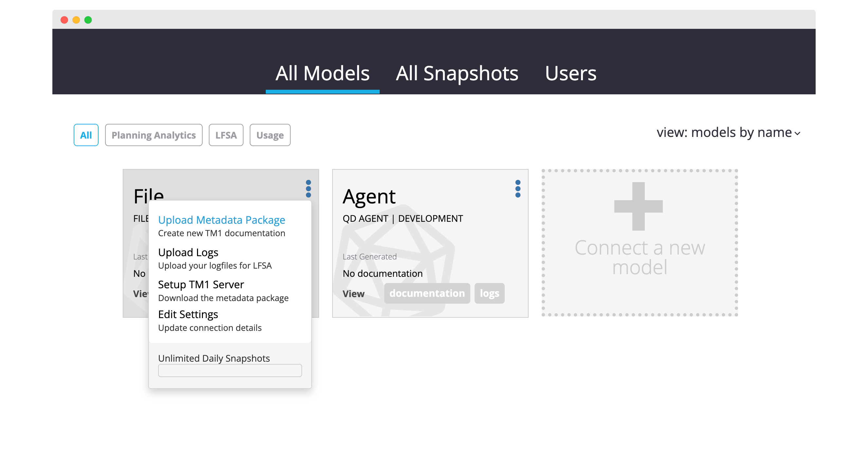The image size is (868, 456).
Task: Switch to the All Snapshots tab
Action: coord(457,73)
